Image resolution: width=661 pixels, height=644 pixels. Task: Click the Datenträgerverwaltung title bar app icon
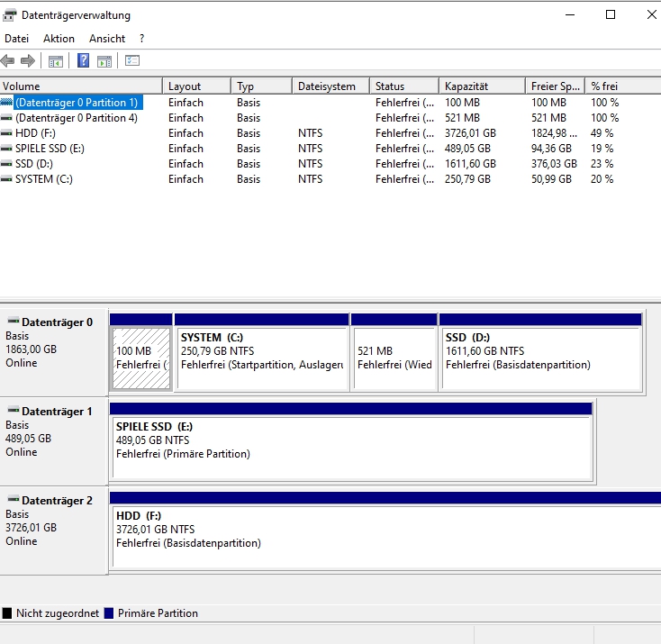(10, 15)
